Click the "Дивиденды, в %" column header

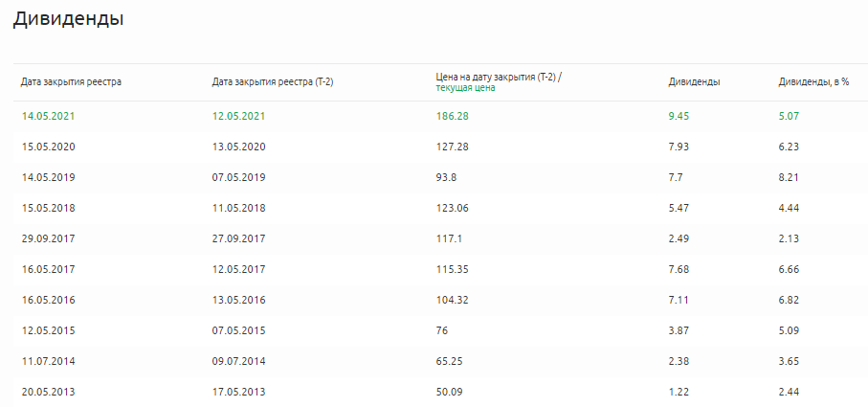click(813, 82)
